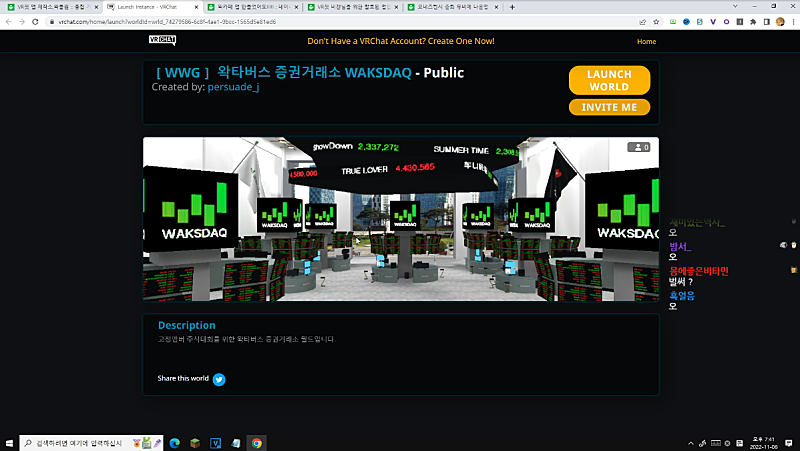This screenshot has width=800, height=451.
Task: Click the purple V extension icon
Action: click(713, 22)
